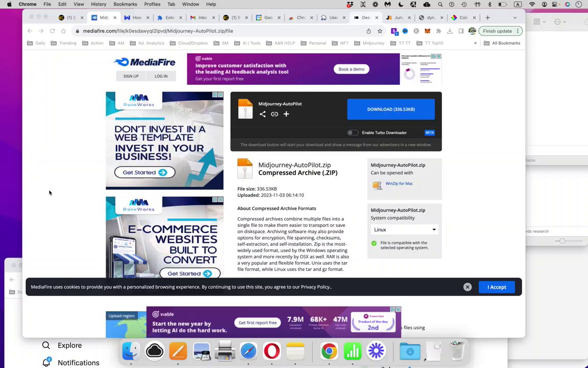Image resolution: width=588 pixels, height=368 pixels.
Task: Click the share icon under Midjourney-AutoPilot
Action: 262,114
